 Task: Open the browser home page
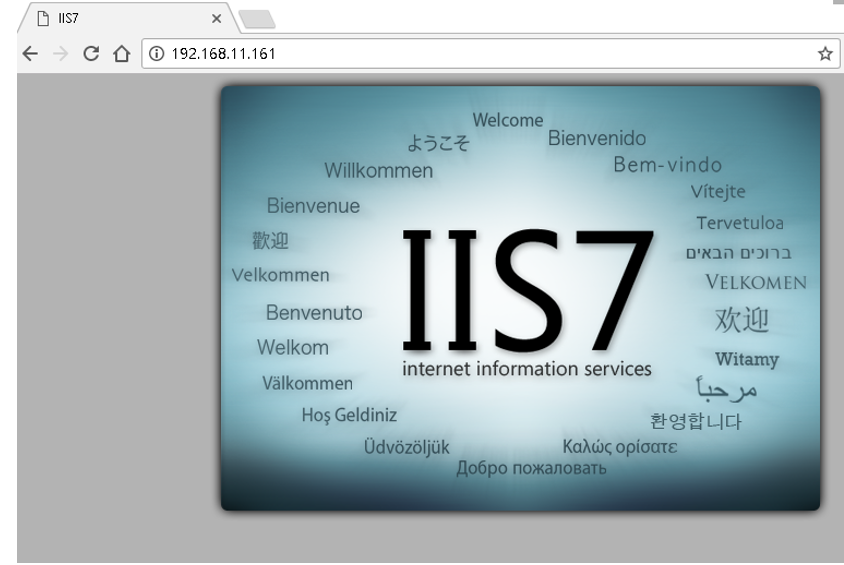(122, 53)
